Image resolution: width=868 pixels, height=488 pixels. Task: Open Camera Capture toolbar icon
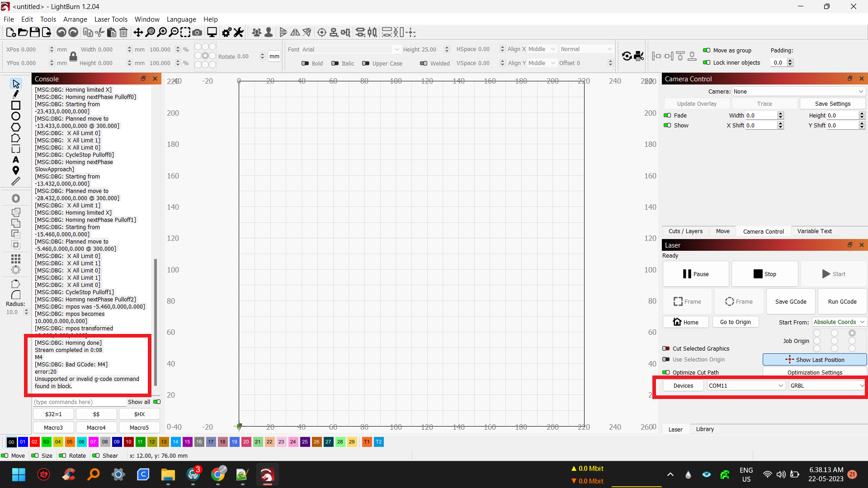coord(197,32)
